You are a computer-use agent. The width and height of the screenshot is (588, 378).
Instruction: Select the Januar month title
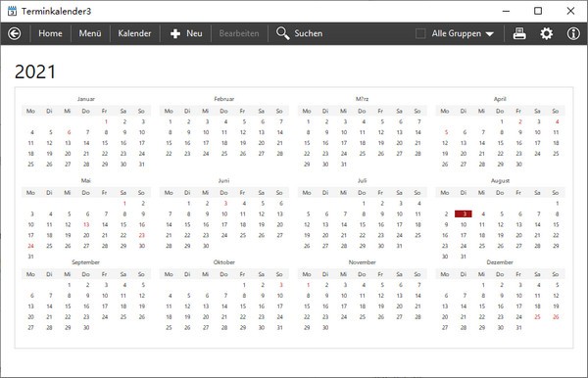(86, 99)
